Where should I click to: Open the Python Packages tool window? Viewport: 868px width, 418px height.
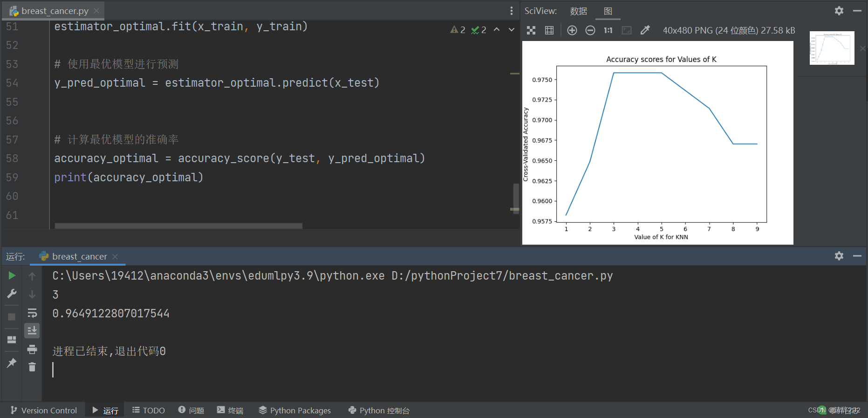pos(295,411)
